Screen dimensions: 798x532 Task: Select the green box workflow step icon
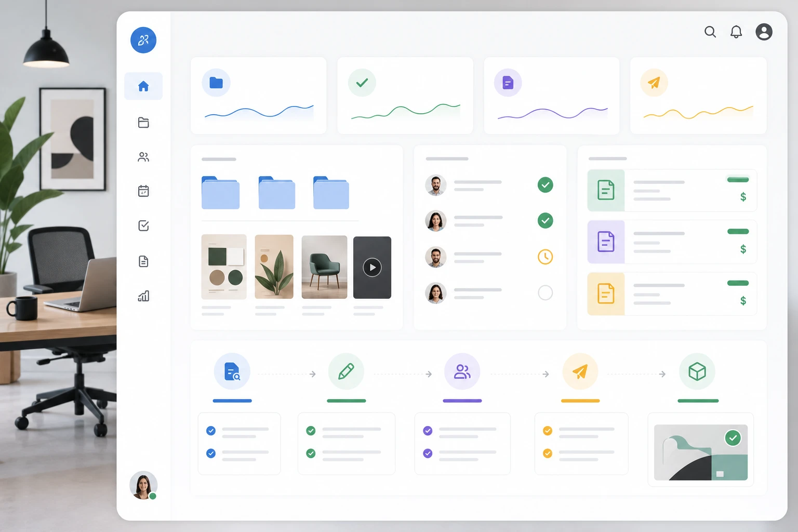697,371
